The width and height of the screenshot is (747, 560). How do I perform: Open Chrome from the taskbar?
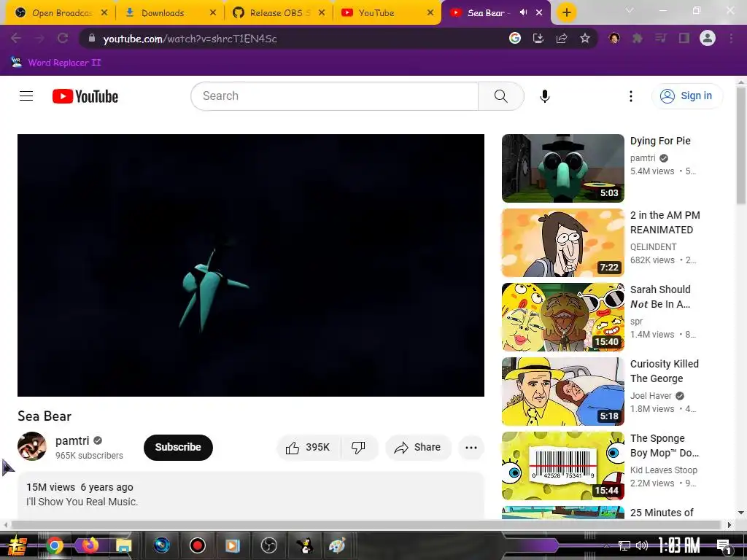pos(54,545)
